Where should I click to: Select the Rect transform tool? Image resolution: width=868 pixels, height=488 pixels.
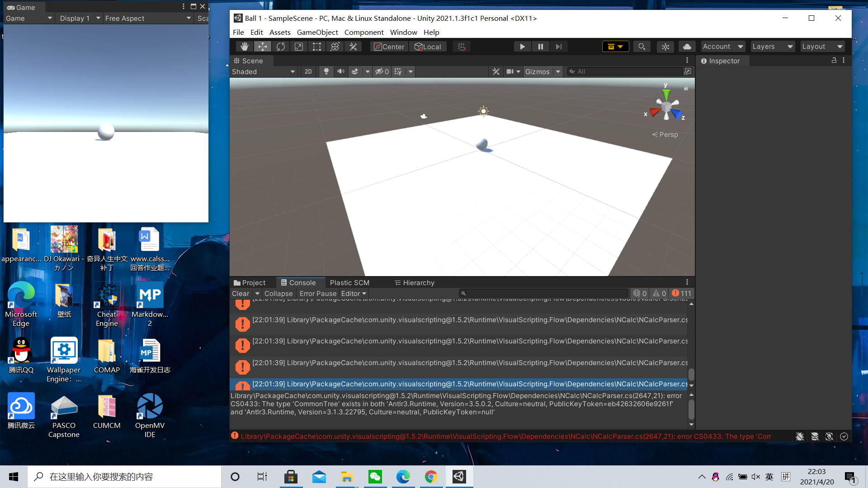(317, 47)
